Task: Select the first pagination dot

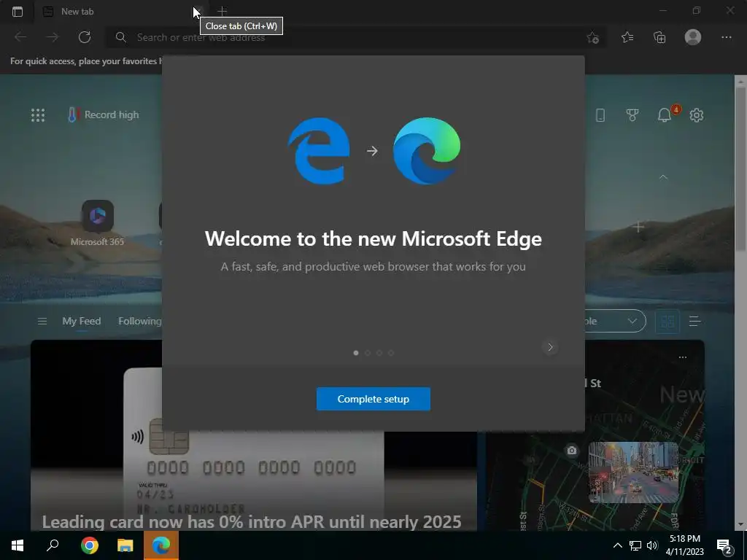Action: pos(356,353)
